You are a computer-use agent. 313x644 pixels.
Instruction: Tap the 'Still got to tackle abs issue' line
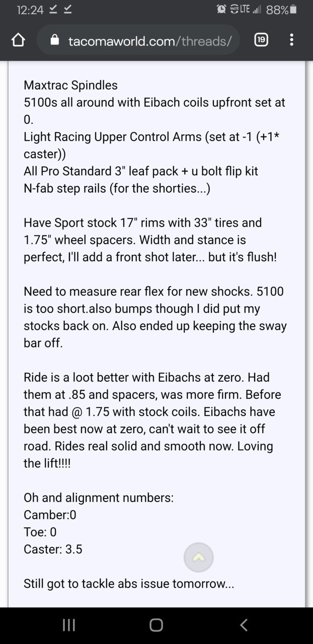129,584
